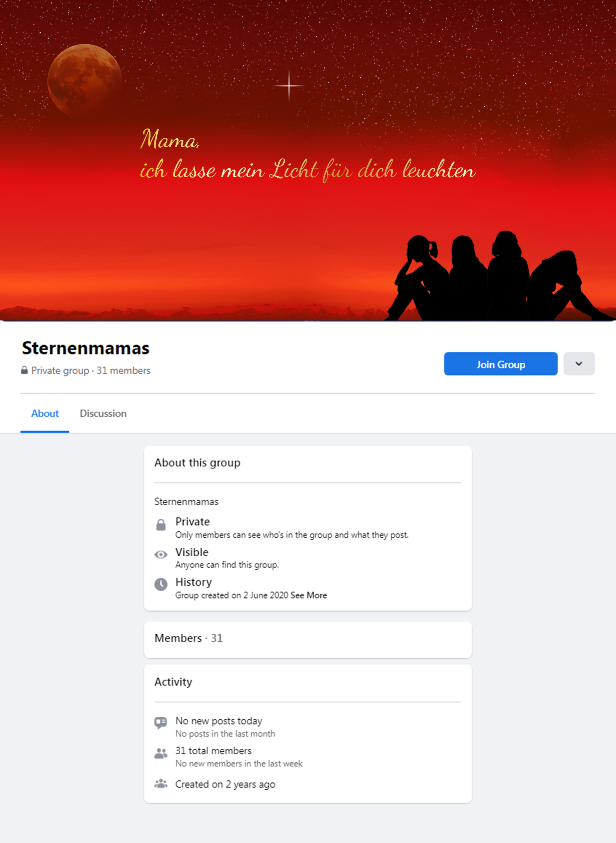Click the bright star in cover photo
Viewport: 616px width, 843px height.
(289, 86)
